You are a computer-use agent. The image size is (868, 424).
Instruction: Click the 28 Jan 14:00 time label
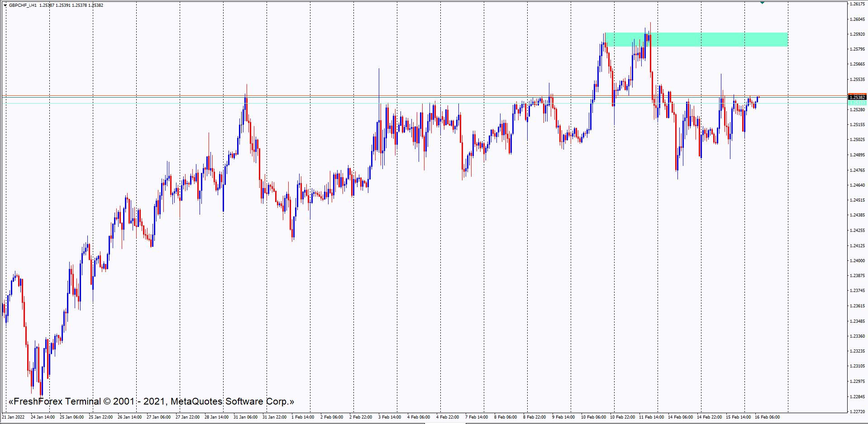point(216,417)
